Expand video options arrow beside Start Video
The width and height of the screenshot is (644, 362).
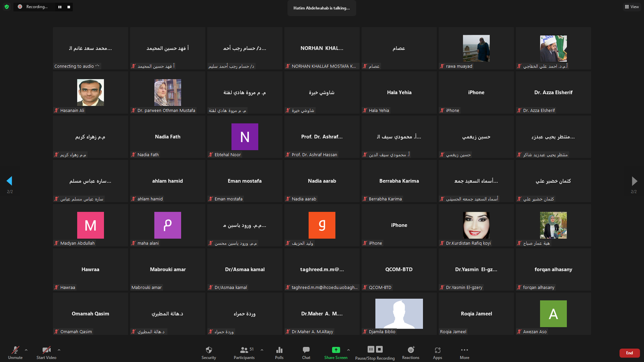pyautogui.click(x=59, y=350)
